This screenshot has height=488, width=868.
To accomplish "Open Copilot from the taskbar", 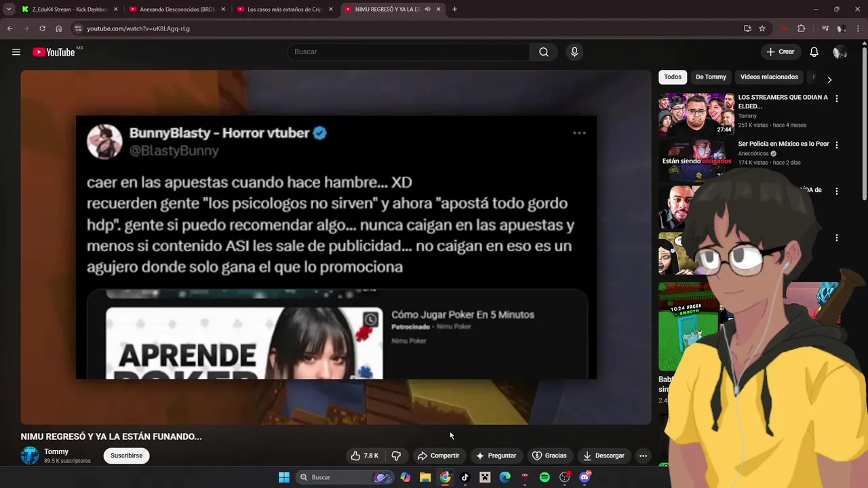I will (x=406, y=477).
